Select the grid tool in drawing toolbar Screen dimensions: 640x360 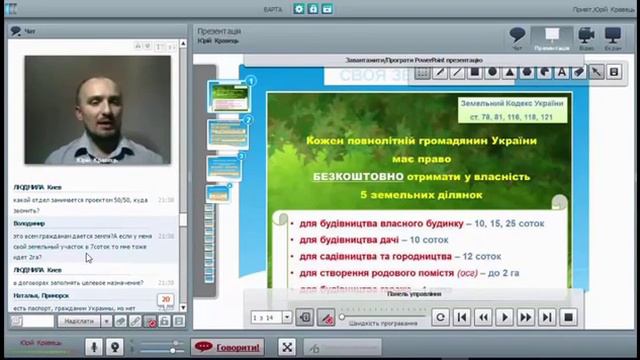[x=422, y=73]
